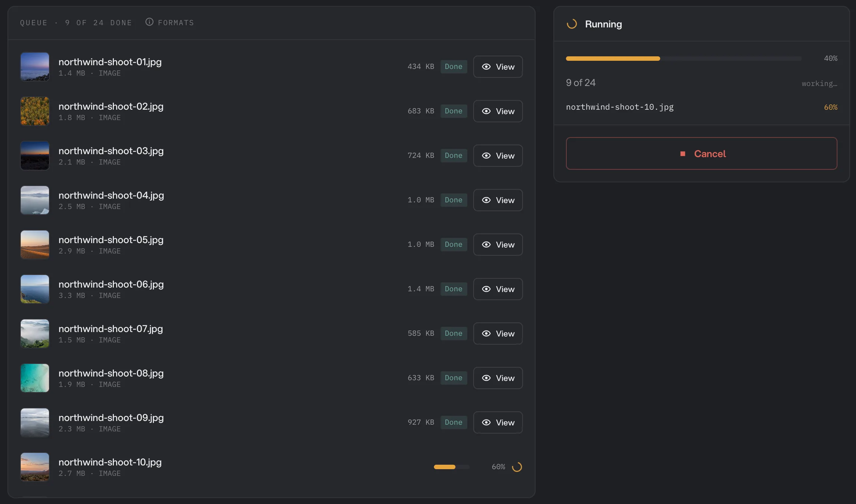View converted northwind-shoot-03.jpg

point(498,156)
